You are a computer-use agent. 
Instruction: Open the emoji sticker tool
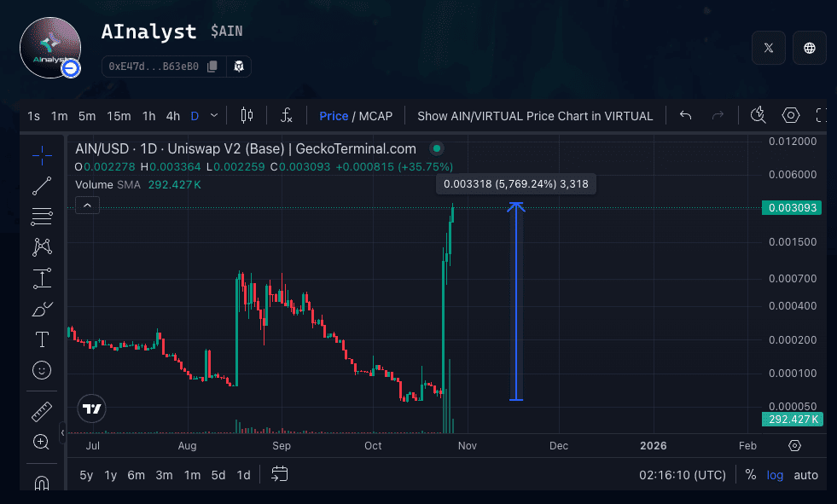click(x=42, y=370)
